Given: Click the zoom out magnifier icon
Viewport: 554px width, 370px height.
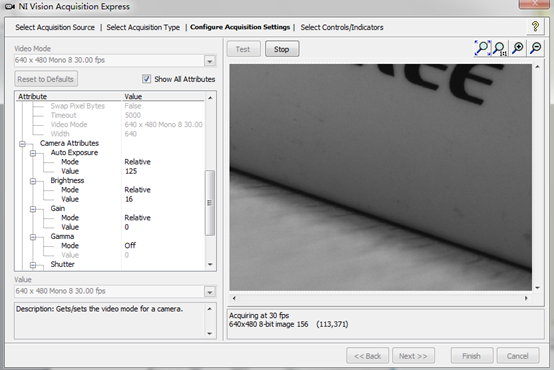Looking at the screenshot, I should (x=536, y=48).
